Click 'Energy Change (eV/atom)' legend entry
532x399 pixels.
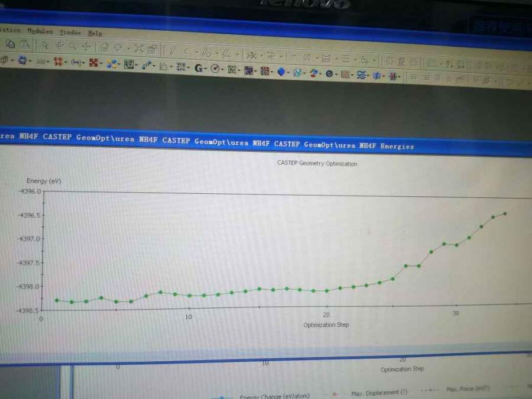tap(274, 396)
